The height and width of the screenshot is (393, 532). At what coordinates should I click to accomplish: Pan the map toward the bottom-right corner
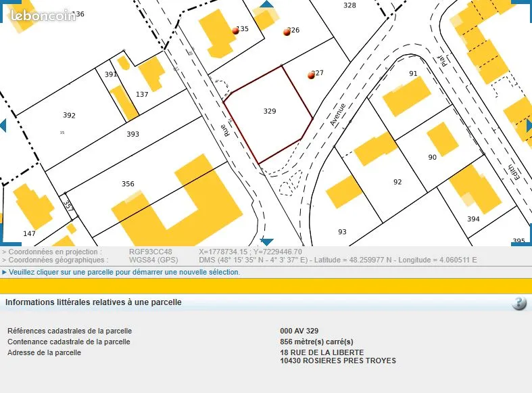[x=523, y=236]
